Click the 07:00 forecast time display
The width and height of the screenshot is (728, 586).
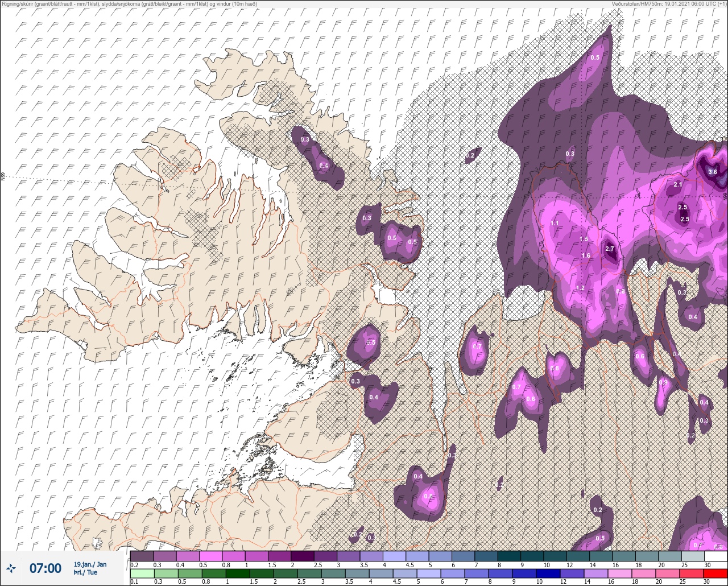coord(45,568)
